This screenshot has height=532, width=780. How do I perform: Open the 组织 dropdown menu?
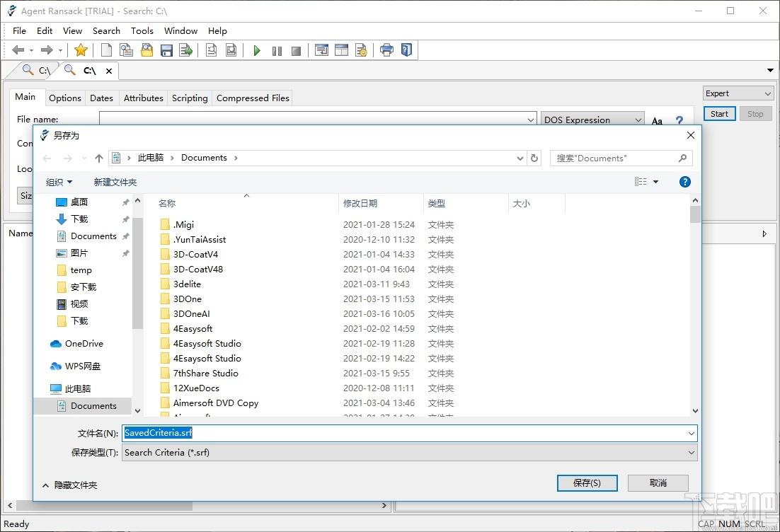coord(59,182)
